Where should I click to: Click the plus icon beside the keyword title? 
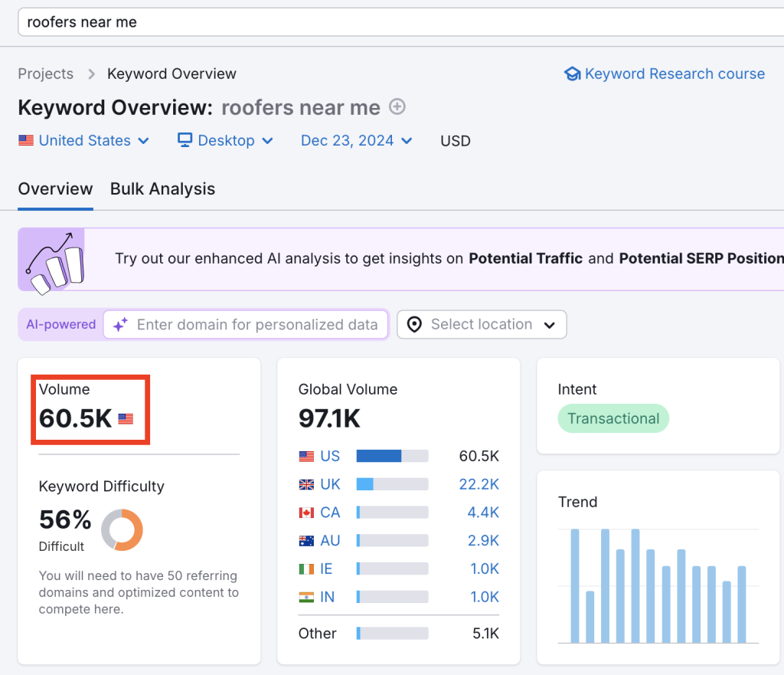click(x=397, y=107)
